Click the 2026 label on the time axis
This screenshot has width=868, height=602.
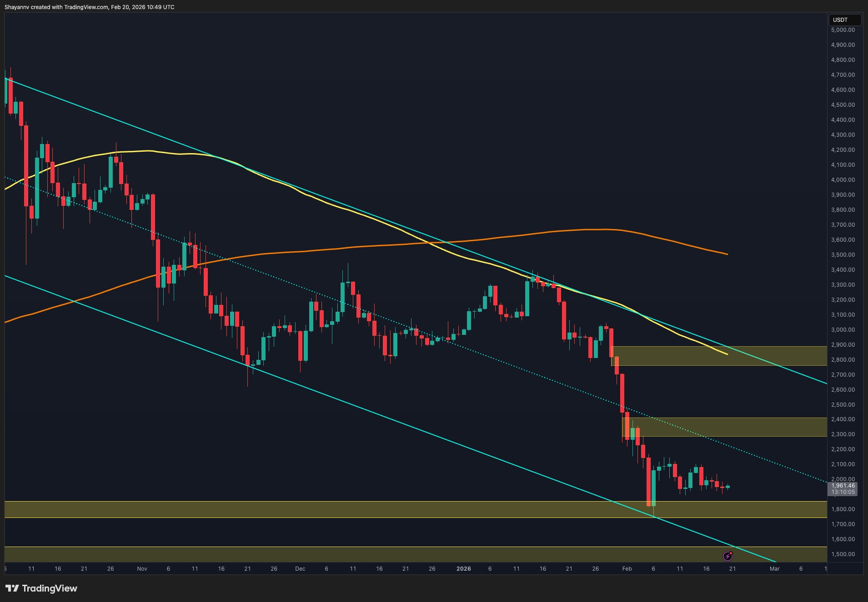464,568
